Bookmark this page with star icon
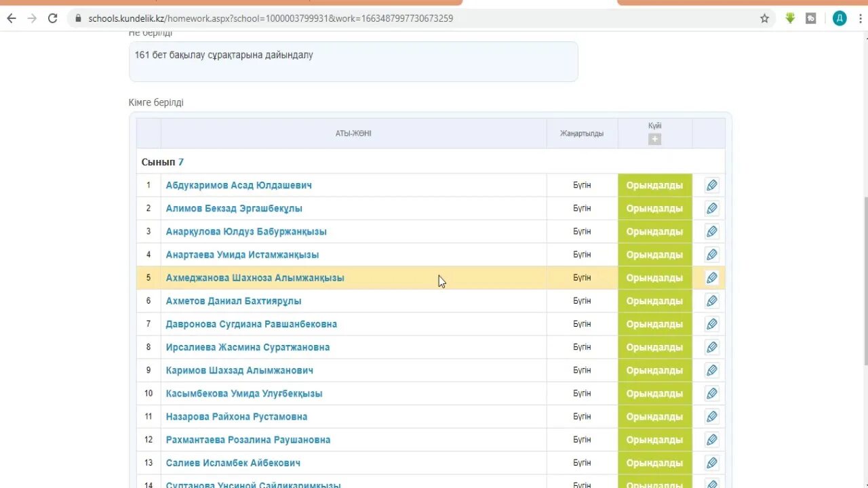Image resolution: width=868 pixels, height=488 pixels. (x=764, y=18)
